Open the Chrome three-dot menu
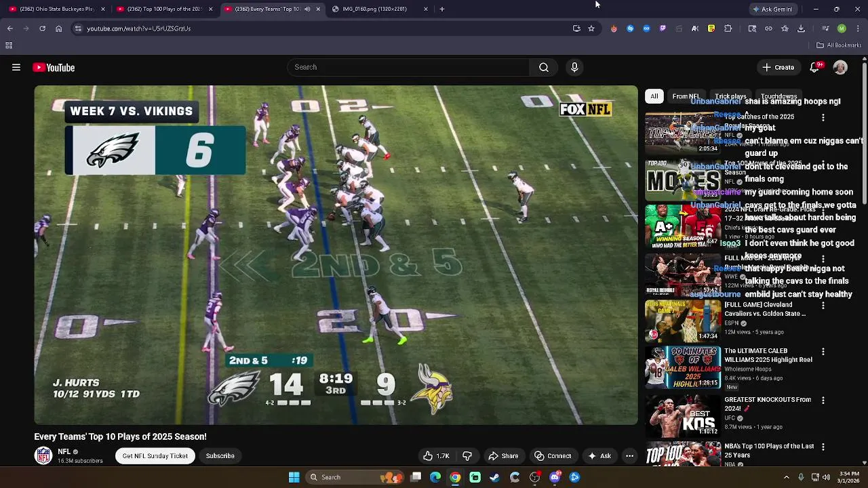Viewport: 868px width, 488px height. pyautogui.click(x=858, y=28)
